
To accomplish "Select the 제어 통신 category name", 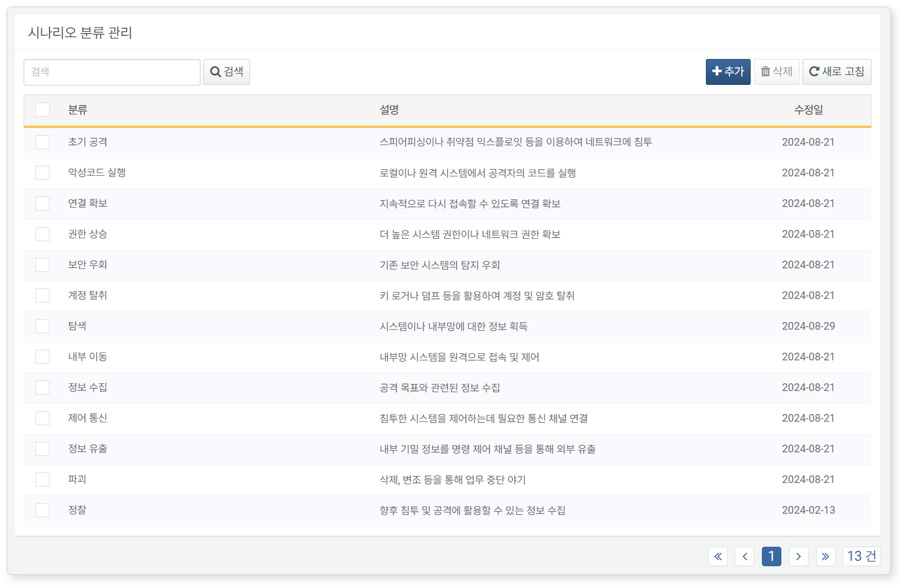I will (87, 418).
